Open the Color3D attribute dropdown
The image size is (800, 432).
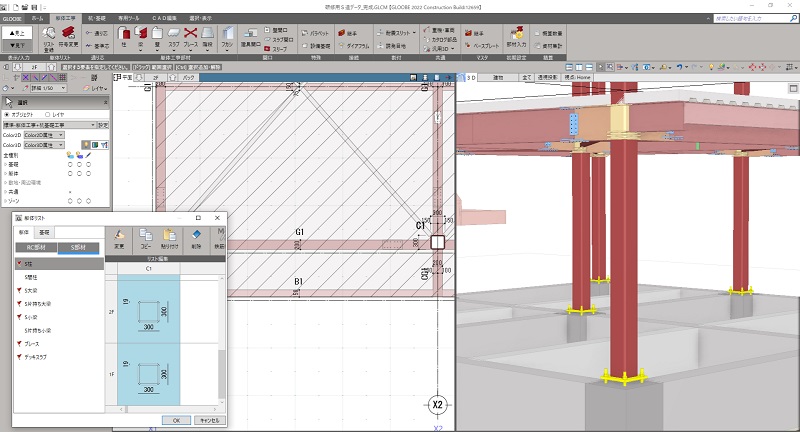(46, 145)
